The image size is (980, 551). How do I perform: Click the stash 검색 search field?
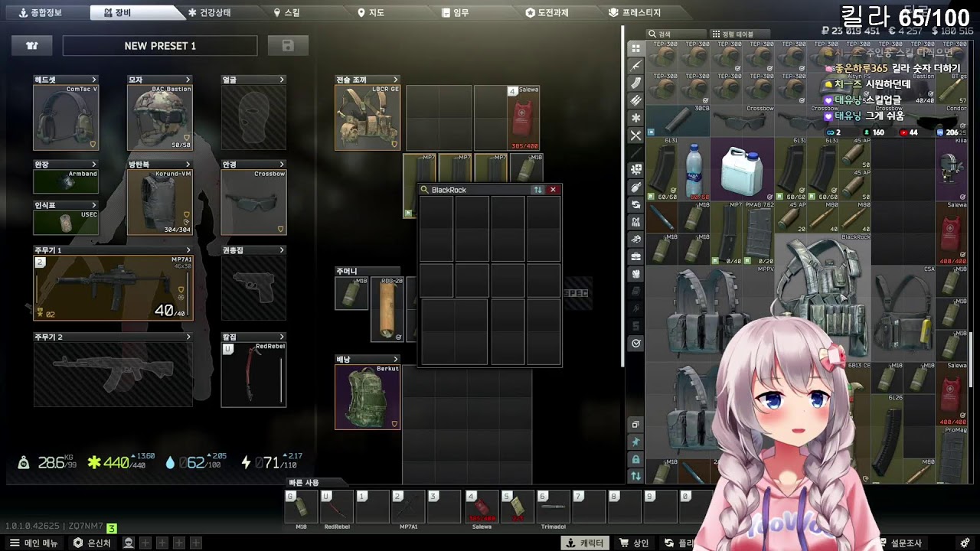(x=676, y=34)
